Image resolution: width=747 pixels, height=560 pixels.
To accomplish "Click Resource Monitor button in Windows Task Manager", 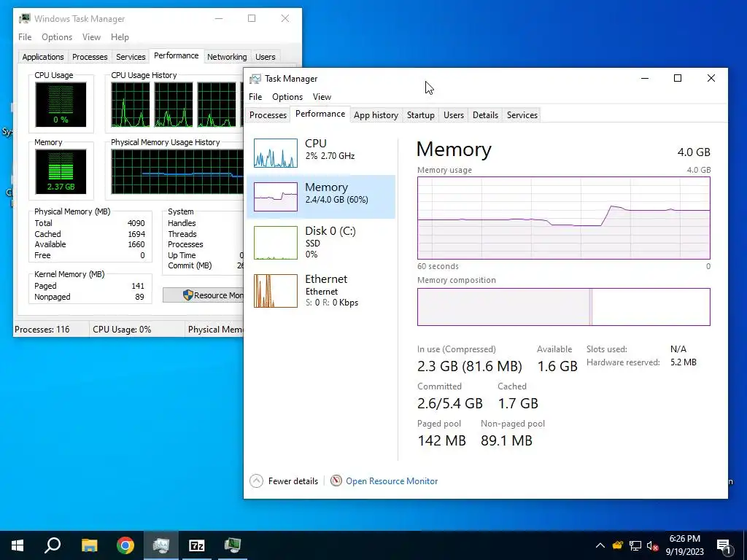I will (204, 295).
